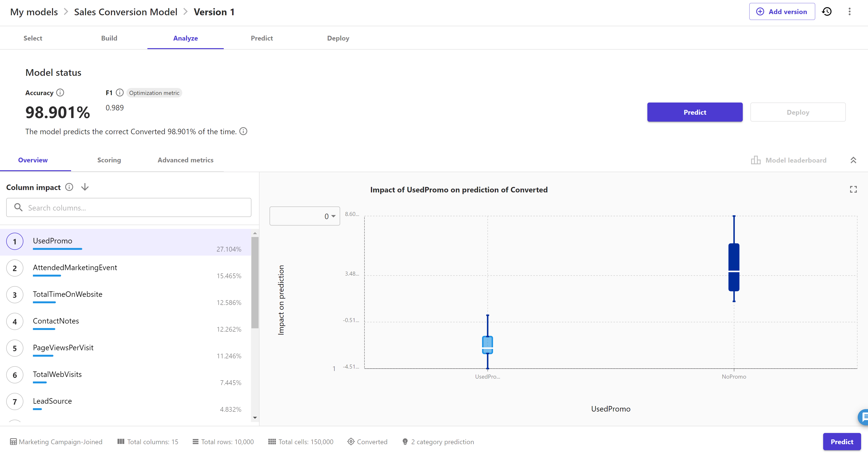
Task: Click the Column impact info icon
Action: 69,187
